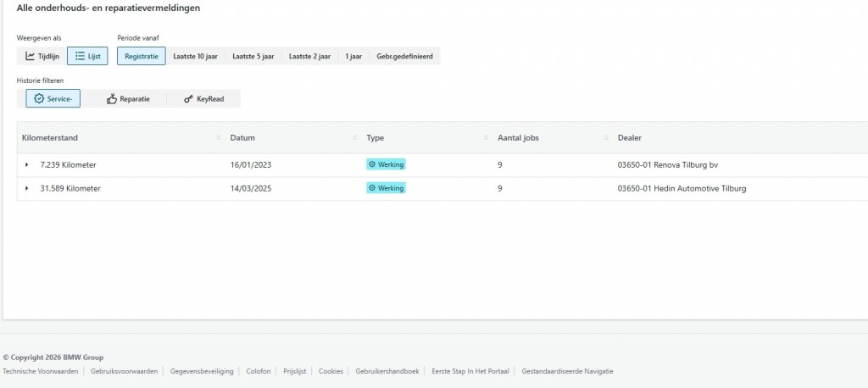
Task: Choose the Laatste 5 jaar period
Action: [x=253, y=56]
